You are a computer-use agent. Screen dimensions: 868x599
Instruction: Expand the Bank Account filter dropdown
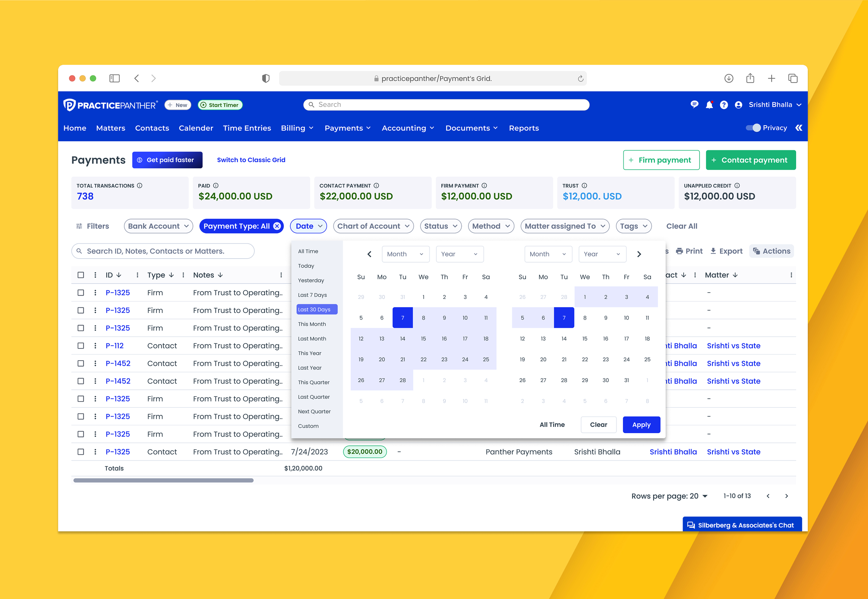pos(158,226)
